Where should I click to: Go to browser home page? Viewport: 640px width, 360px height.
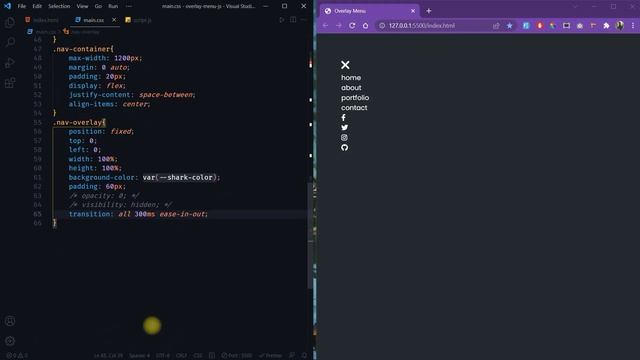(365, 25)
